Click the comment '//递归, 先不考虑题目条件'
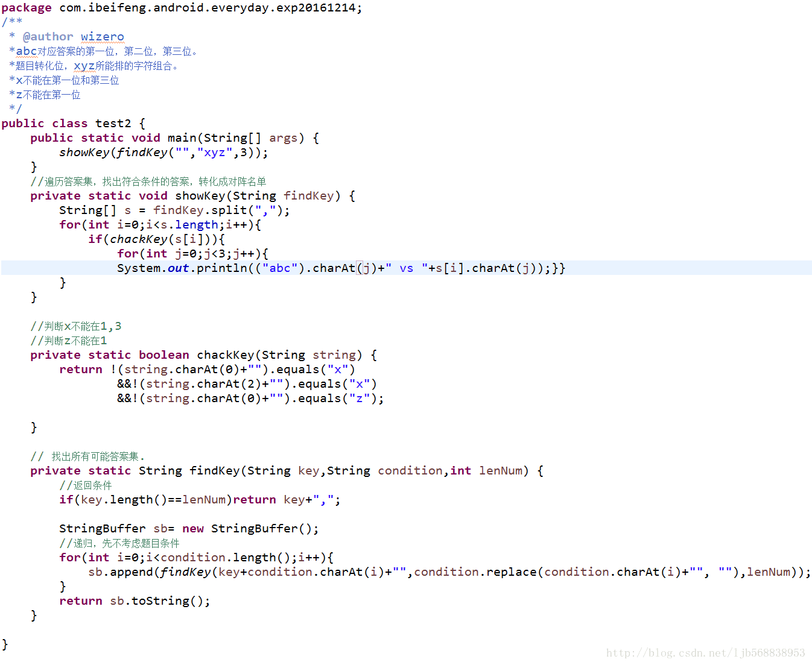The image size is (812, 665). click(x=119, y=543)
